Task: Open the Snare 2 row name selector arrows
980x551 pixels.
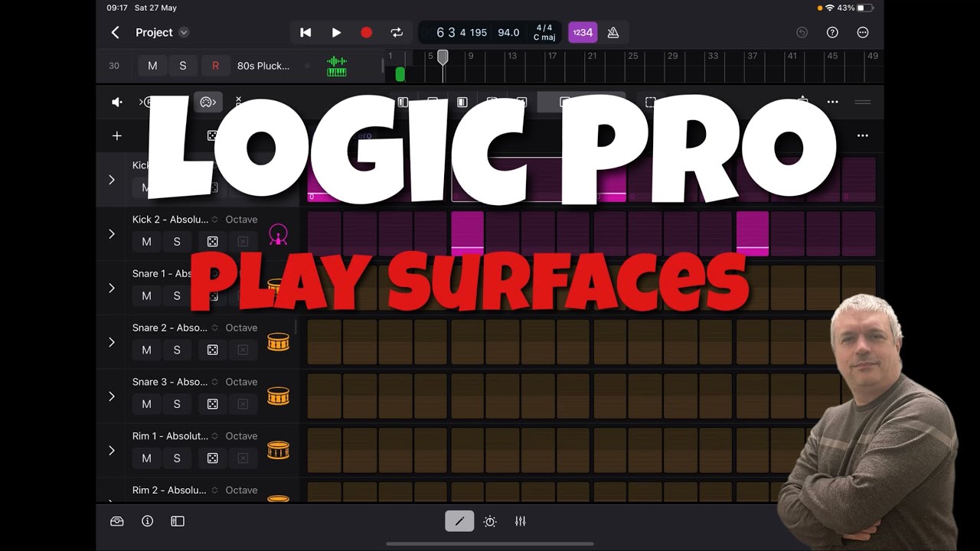Action: click(x=215, y=328)
